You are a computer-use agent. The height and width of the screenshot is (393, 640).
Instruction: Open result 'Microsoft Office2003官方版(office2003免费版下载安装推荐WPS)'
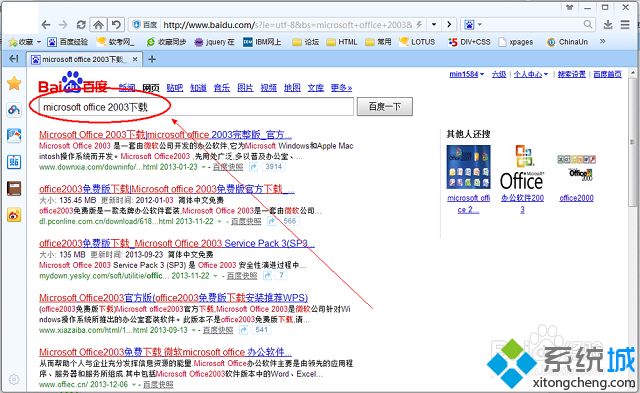pyautogui.click(x=173, y=298)
